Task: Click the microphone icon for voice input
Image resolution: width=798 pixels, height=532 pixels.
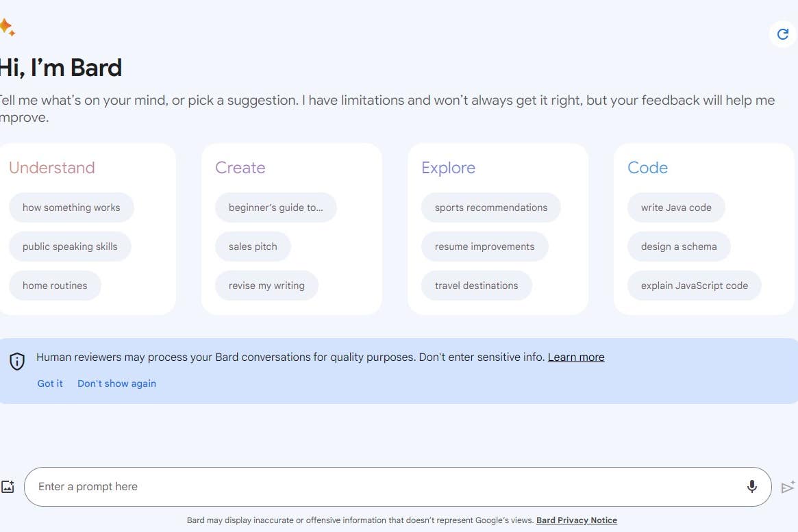Action: point(751,486)
